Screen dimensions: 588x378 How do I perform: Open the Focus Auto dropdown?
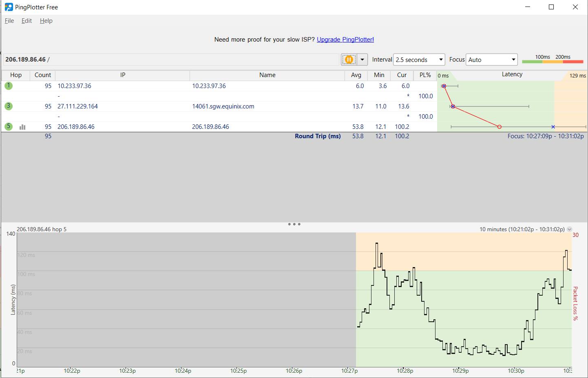[491, 60]
